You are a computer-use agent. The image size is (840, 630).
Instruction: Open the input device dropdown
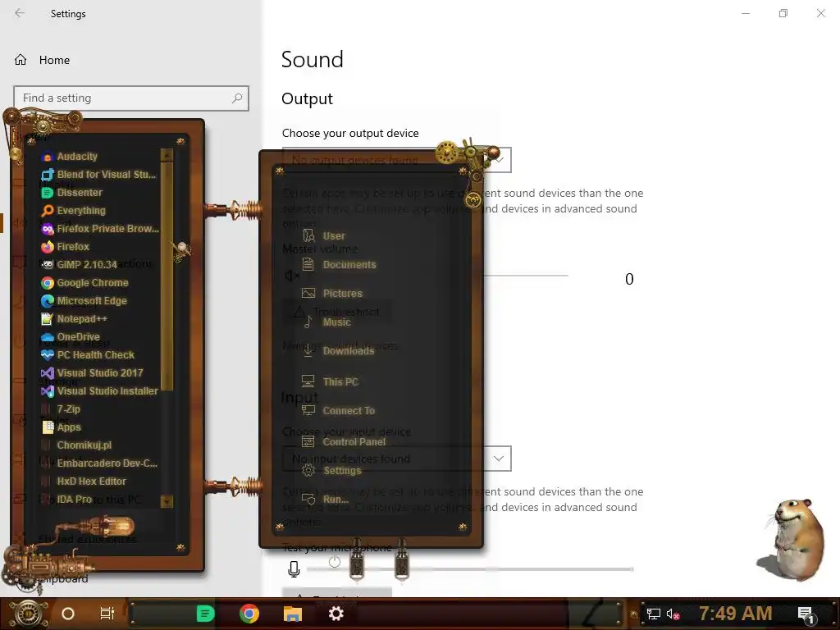click(x=396, y=459)
